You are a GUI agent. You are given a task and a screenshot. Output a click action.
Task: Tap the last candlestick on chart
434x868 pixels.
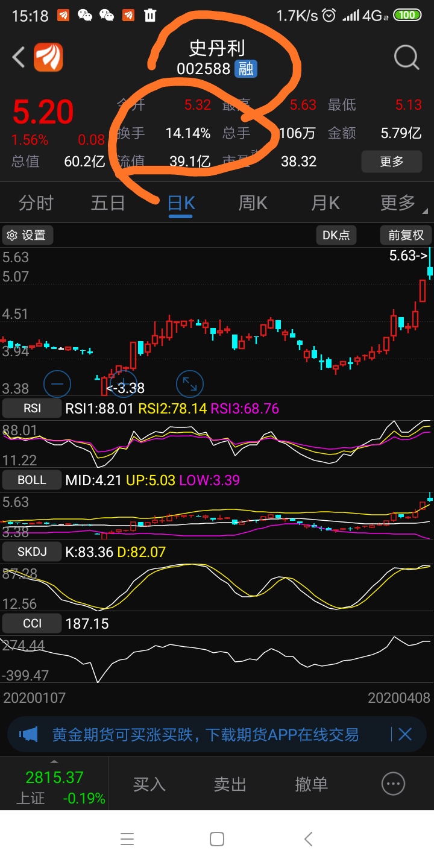(430, 264)
